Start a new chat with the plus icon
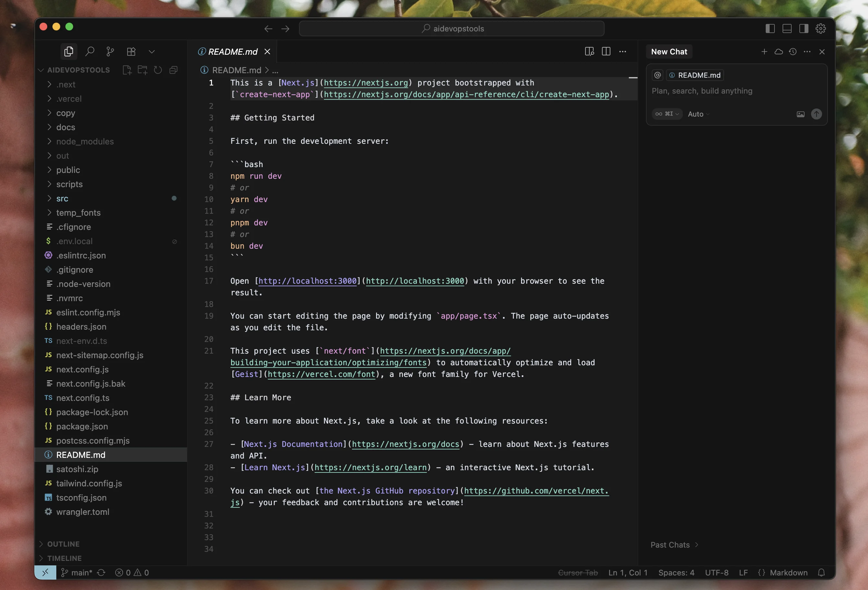Screen dimensions: 868x590 (x=764, y=52)
